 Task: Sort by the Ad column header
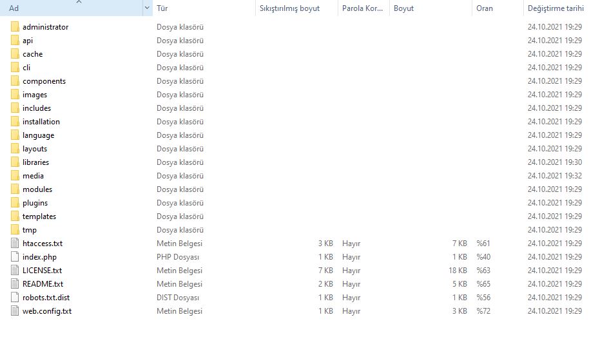71,8
